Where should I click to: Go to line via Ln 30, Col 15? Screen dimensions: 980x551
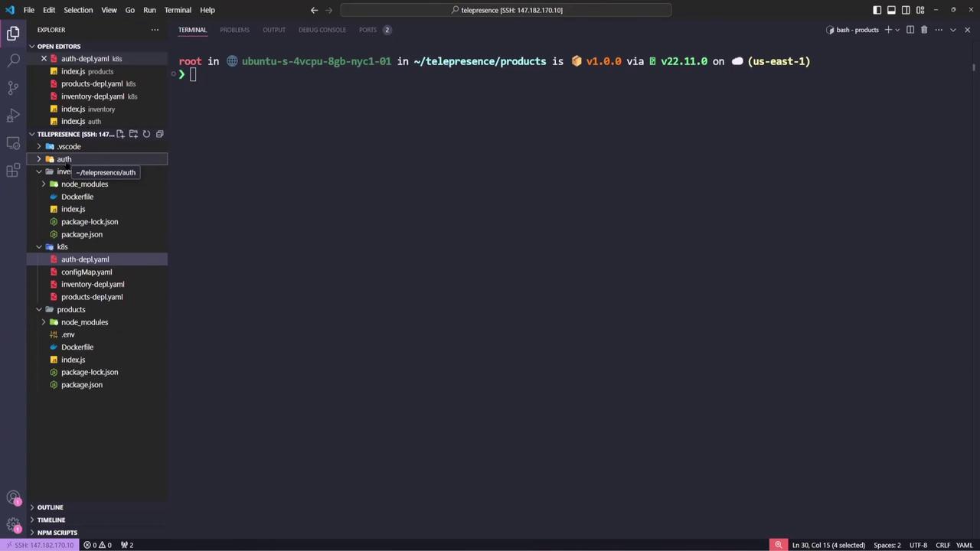[x=828, y=545]
